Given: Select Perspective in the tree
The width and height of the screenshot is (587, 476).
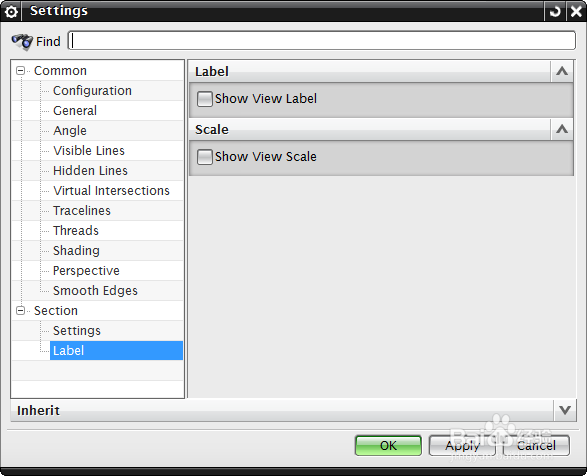Looking at the screenshot, I should pos(86,270).
